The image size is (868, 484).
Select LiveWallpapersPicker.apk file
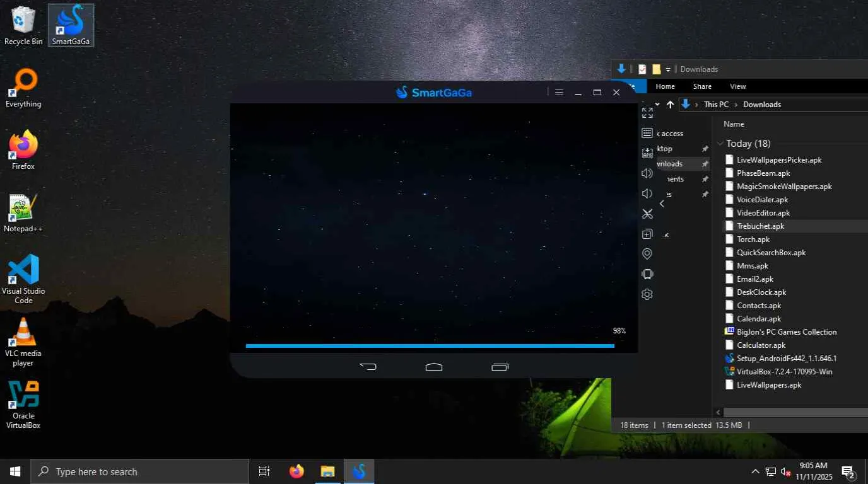coord(779,160)
